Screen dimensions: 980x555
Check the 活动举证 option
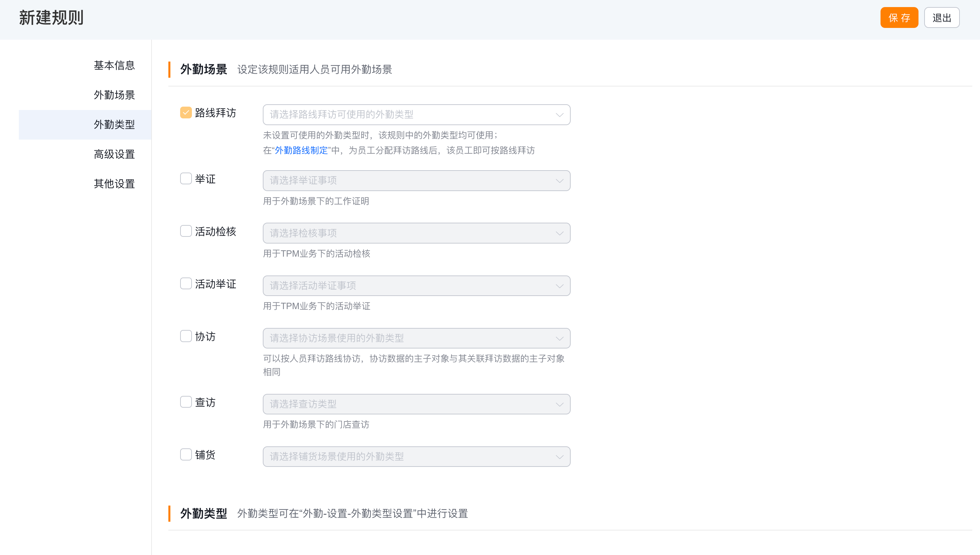[186, 284]
